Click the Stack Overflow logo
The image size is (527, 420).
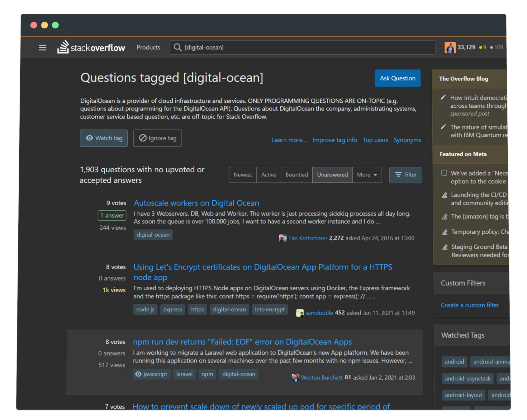pyautogui.click(x=91, y=47)
